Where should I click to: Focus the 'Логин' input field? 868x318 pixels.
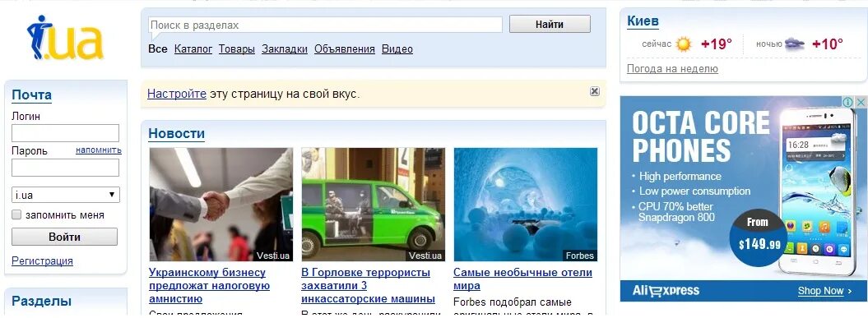65,133
